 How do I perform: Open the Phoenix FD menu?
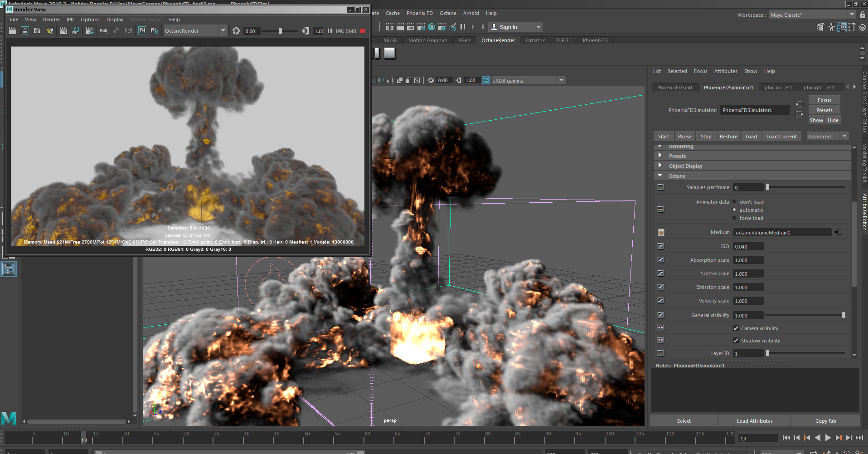419,13
